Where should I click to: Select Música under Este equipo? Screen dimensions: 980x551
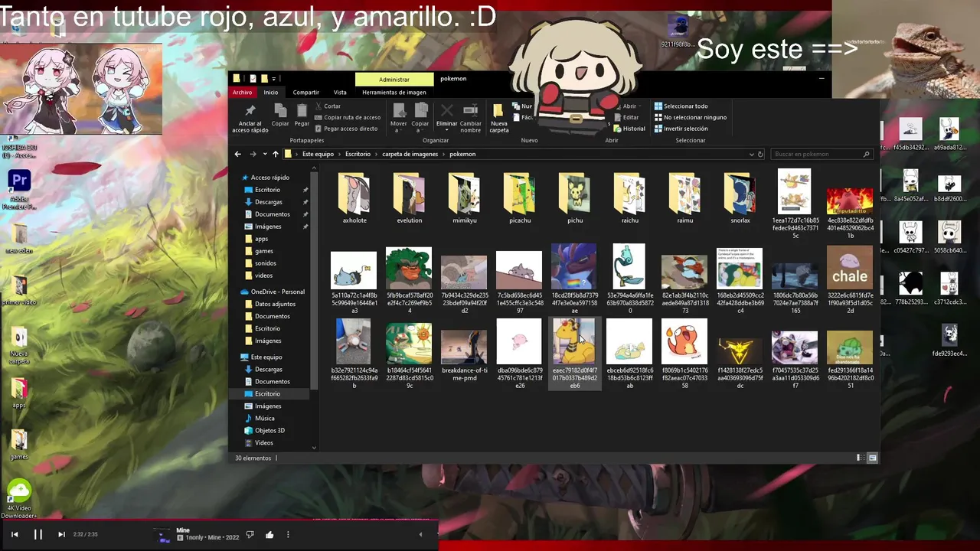click(x=264, y=418)
